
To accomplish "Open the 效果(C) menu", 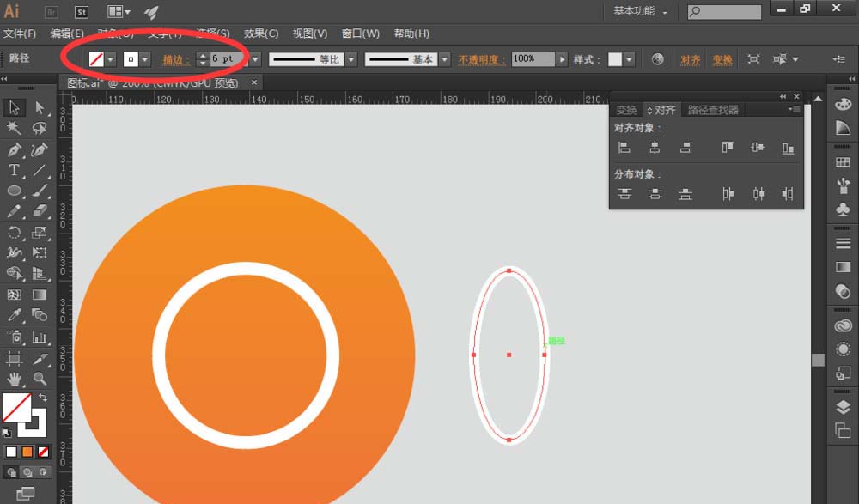I will (x=261, y=33).
